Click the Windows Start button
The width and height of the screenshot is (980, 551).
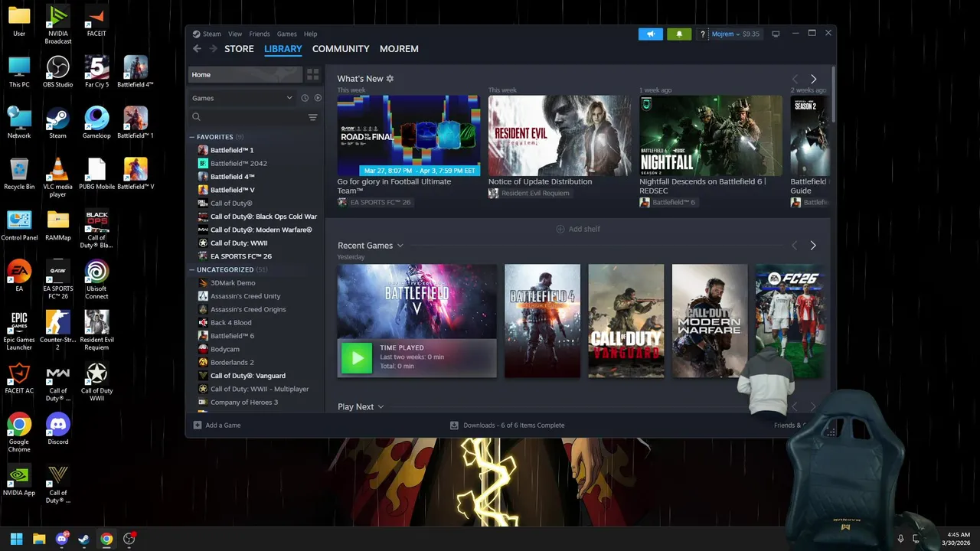pos(17,539)
